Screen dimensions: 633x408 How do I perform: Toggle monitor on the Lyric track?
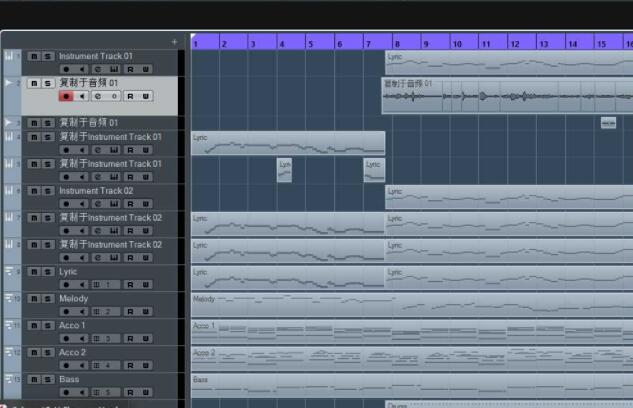pyautogui.click(x=82, y=285)
